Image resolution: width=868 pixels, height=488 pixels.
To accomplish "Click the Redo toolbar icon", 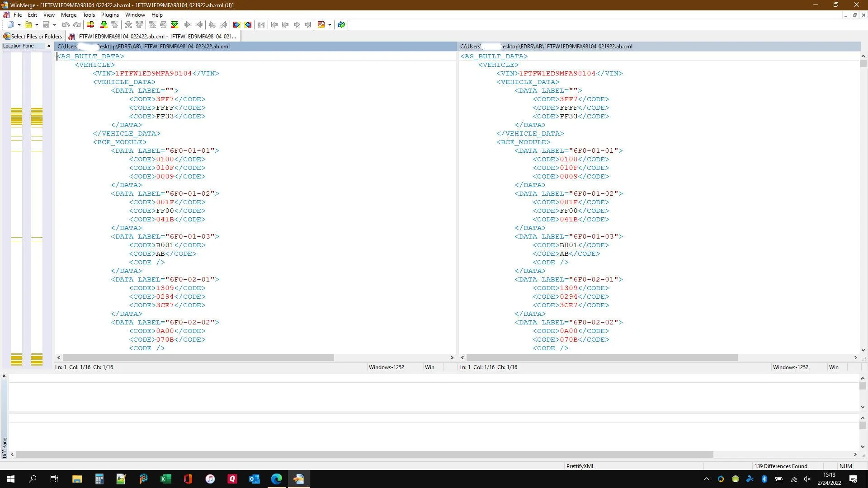I will 77,25.
